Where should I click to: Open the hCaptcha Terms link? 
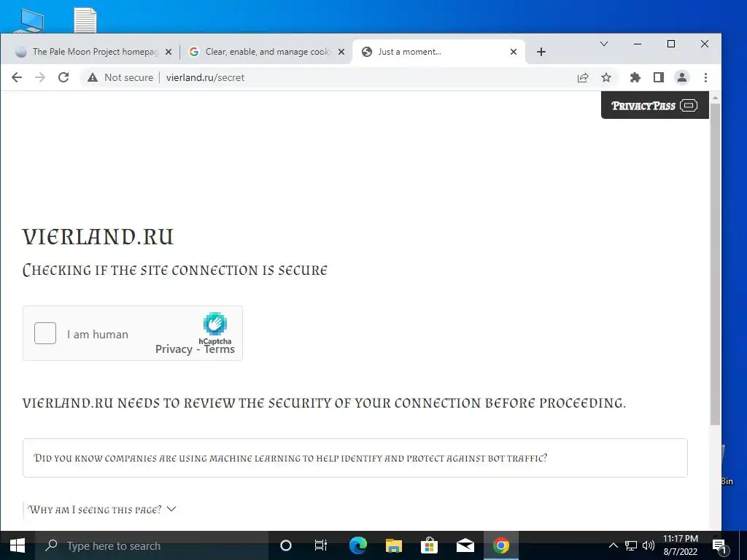(219, 349)
